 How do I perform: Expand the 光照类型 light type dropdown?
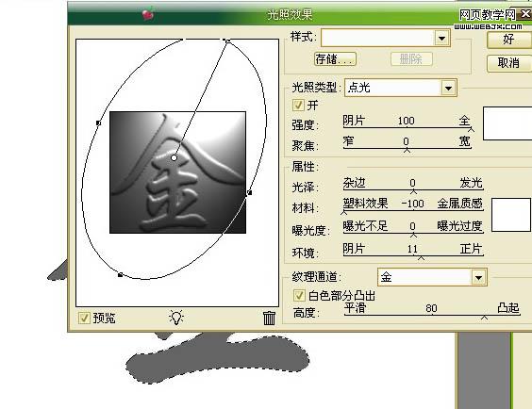[449, 88]
